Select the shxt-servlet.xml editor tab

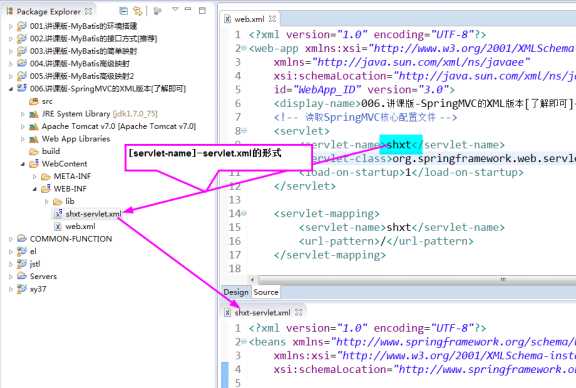262,313
